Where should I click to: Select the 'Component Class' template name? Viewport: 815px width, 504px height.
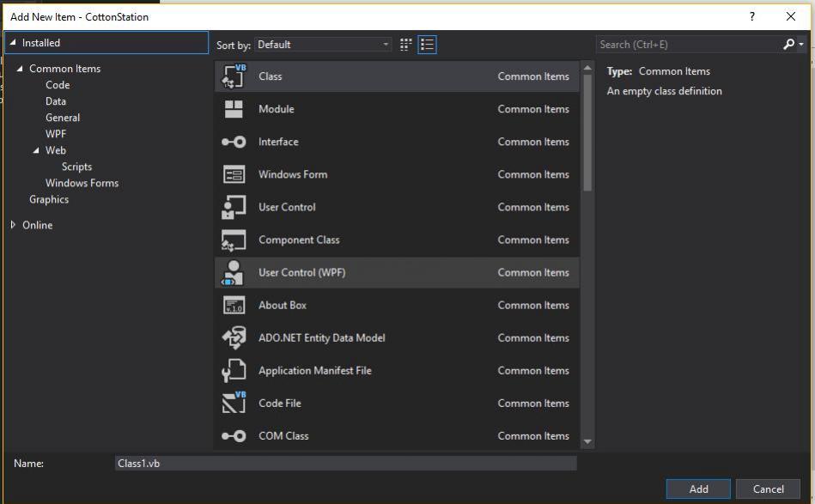[x=299, y=240]
